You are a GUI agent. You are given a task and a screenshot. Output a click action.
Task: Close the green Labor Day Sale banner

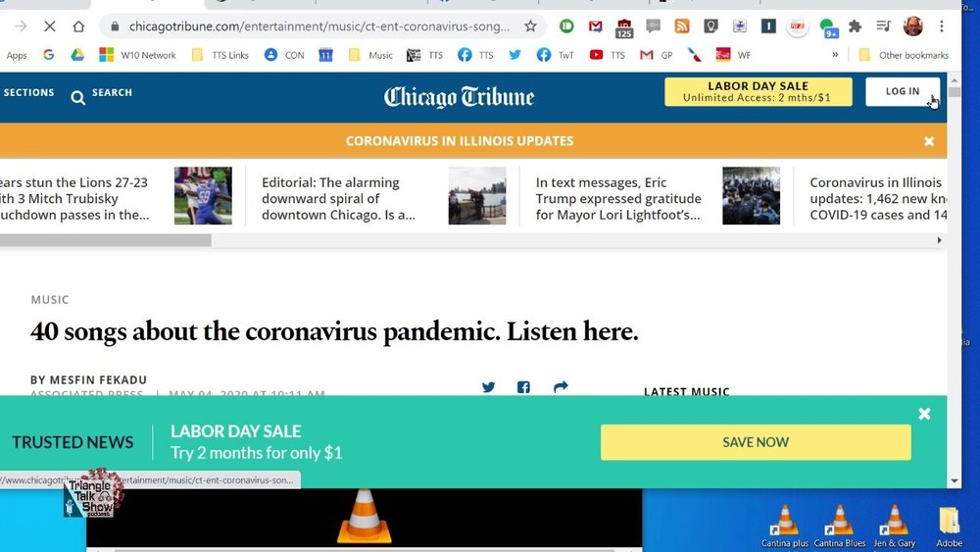click(924, 414)
